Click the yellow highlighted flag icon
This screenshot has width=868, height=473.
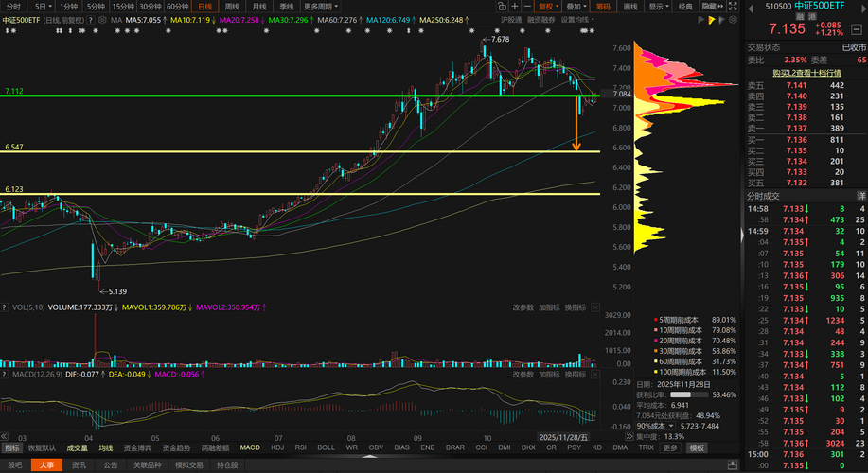(711, 20)
